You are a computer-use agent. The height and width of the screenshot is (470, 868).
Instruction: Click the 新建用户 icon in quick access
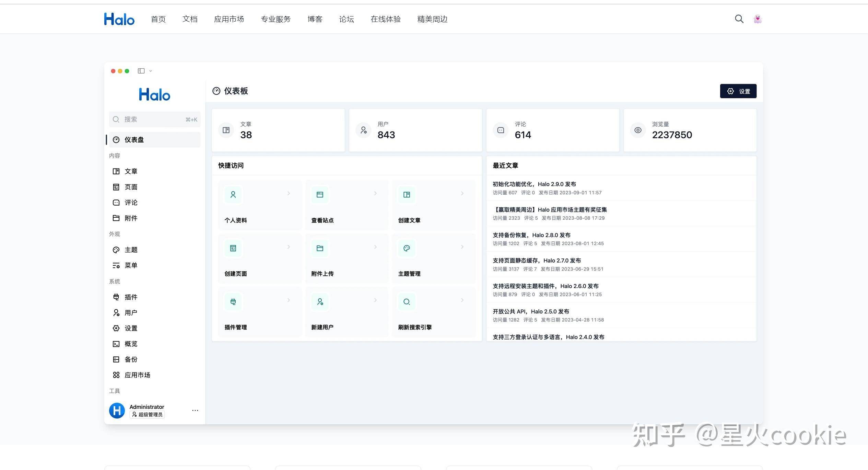(x=320, y=302)
